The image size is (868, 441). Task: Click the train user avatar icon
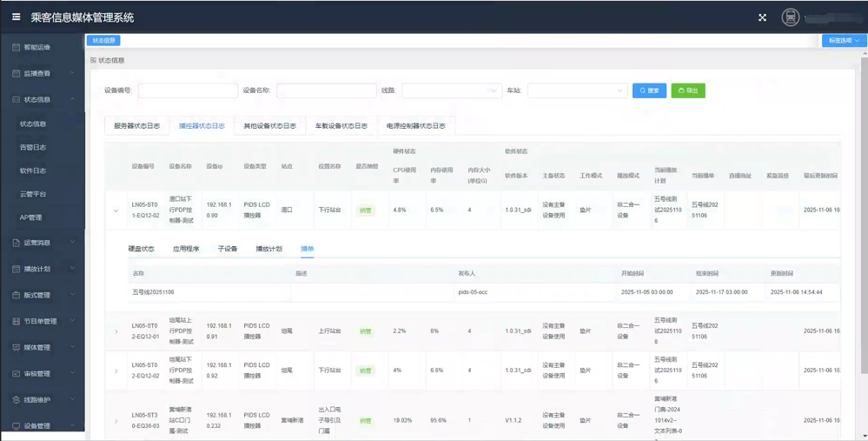tap(790, 17)
